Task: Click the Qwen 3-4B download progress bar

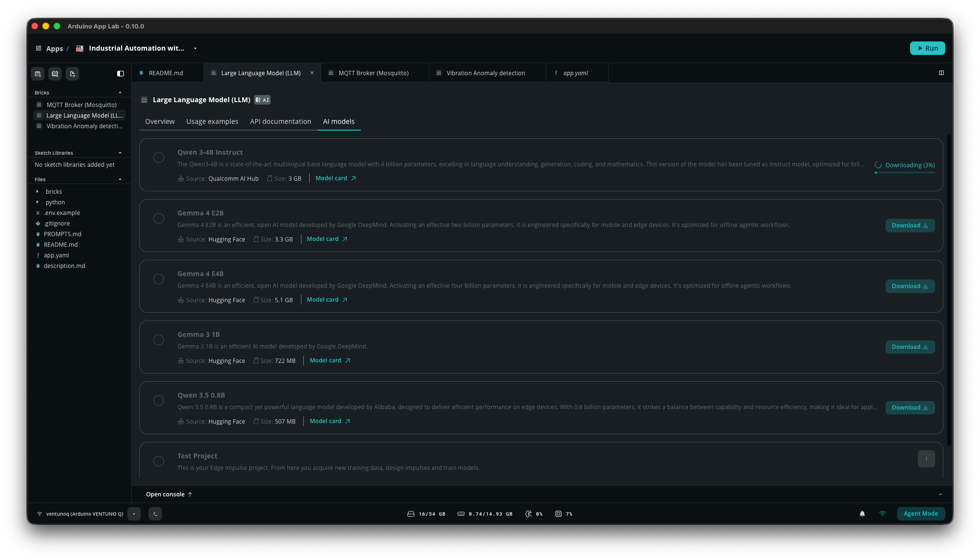Action: [x=905, y=173]
